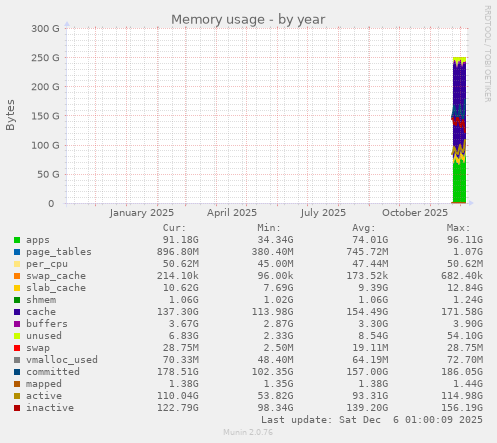Click the cache max value 171.58G
Screen dimensions: 497x443
point(462,312)
